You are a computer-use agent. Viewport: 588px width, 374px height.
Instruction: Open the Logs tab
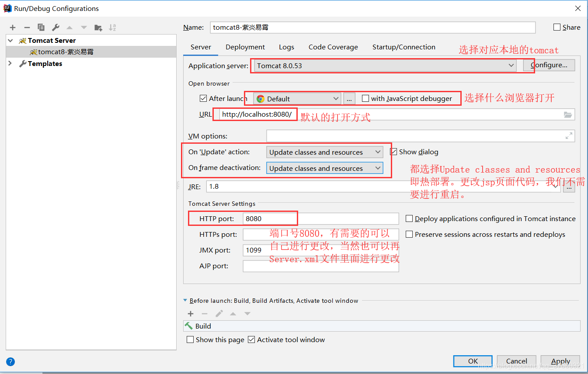[286, 47]
